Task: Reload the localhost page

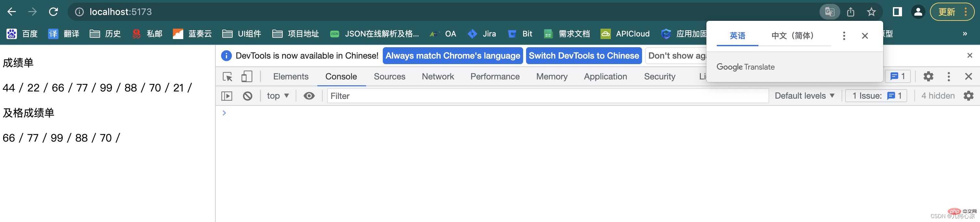Action: point(54,12)
